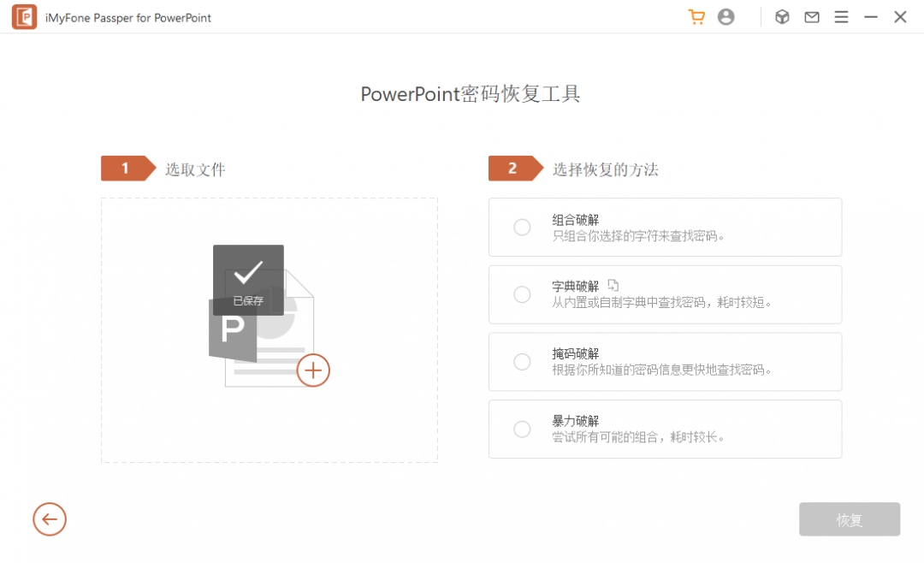Screen dimensions: 924x563
Task: Open the shopping cart purchase icon
Action: pyautogui.click(x=696, y=16)
